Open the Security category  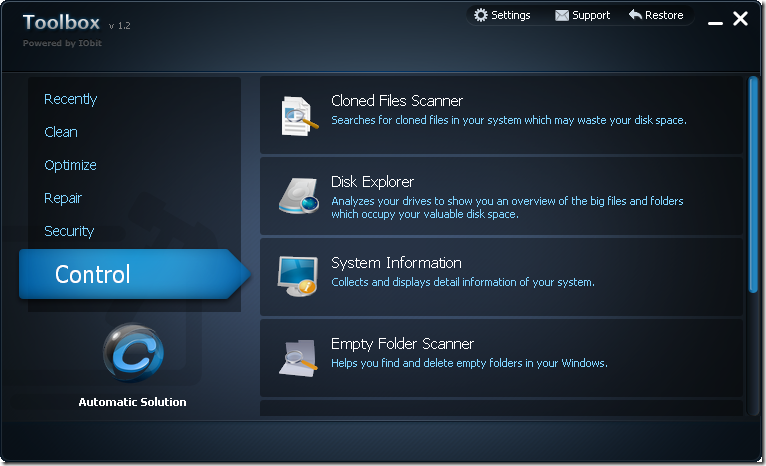tap(69, 231)
